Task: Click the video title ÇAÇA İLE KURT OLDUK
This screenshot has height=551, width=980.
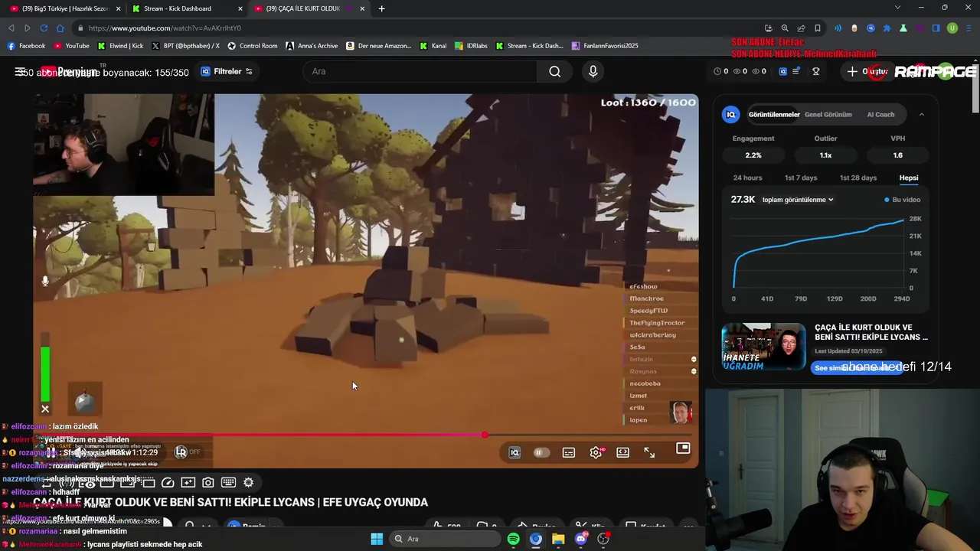Action: click(230, 502)
